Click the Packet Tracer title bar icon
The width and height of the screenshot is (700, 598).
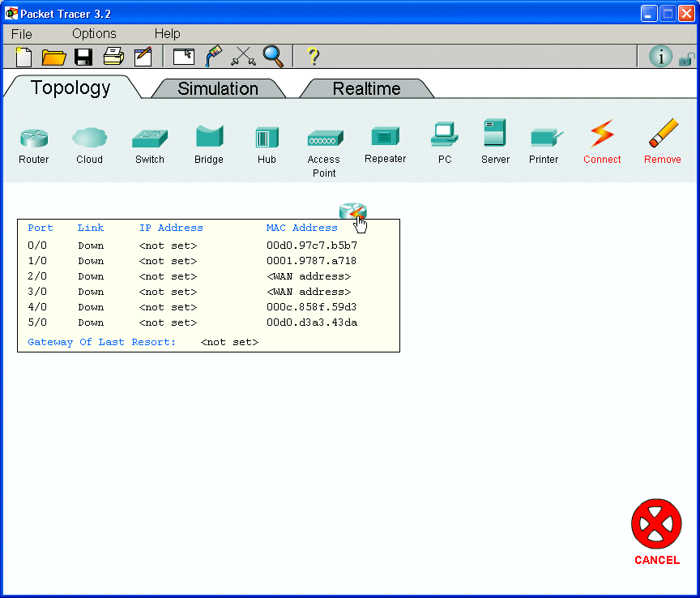point(11,14)
